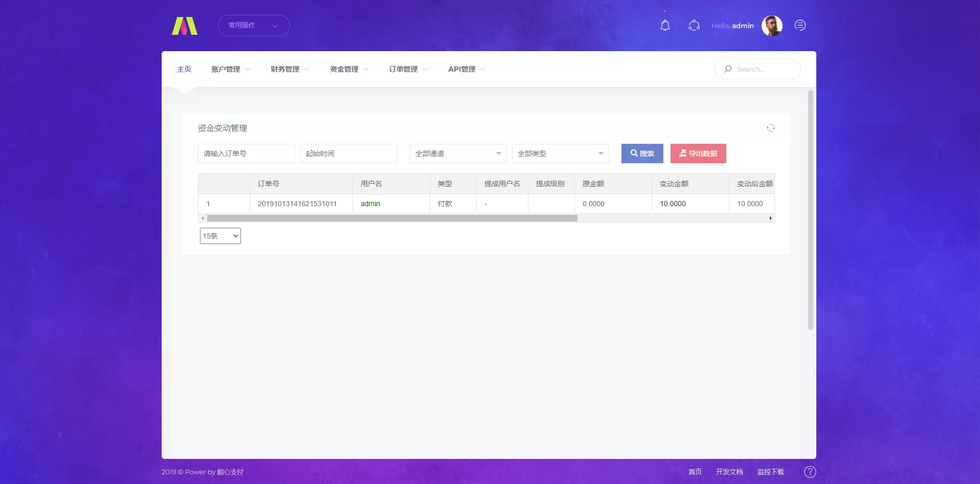Screen dimensions: 980x484
Task: Click the refresh icon in 资金变动管理 panel
Action: (x=770, y=128)
